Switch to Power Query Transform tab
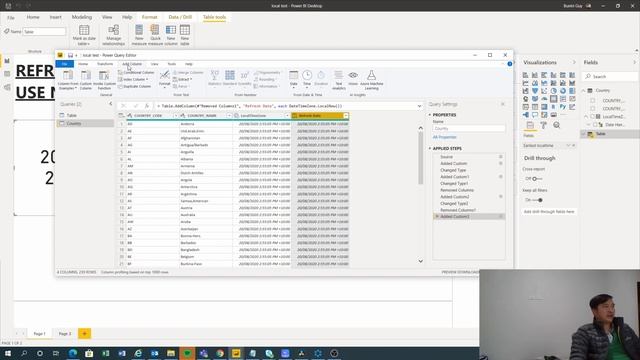 (x=105, y=64)
